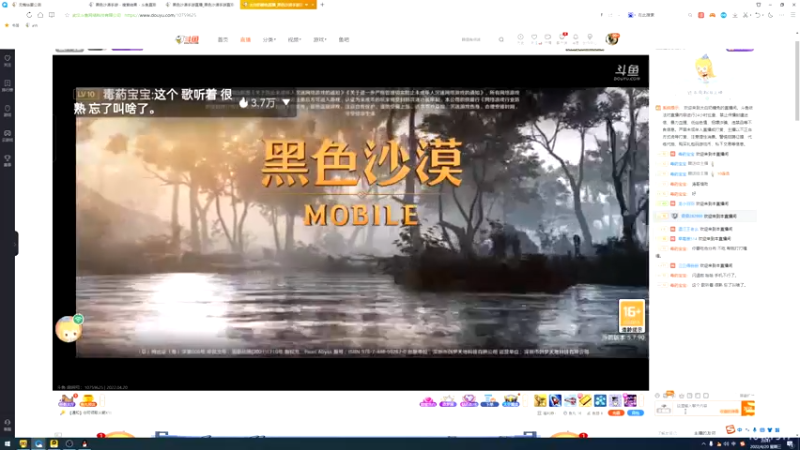Open the 直播 live nav item
This screenshot has height=450, width=800.
(x=245, y=39)
